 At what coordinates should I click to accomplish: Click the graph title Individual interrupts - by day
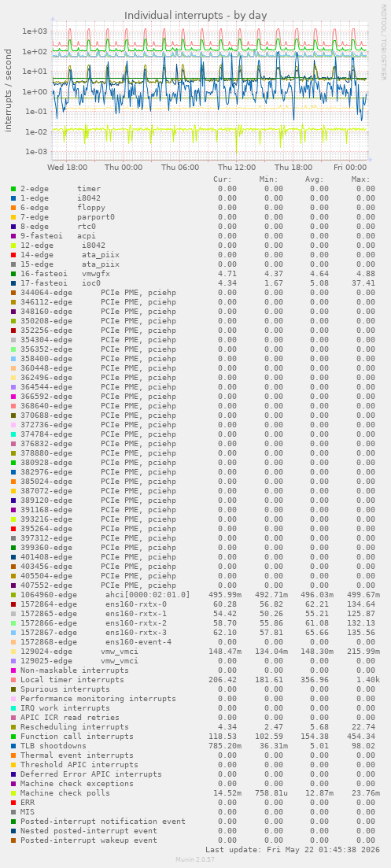tap(196, 15)
